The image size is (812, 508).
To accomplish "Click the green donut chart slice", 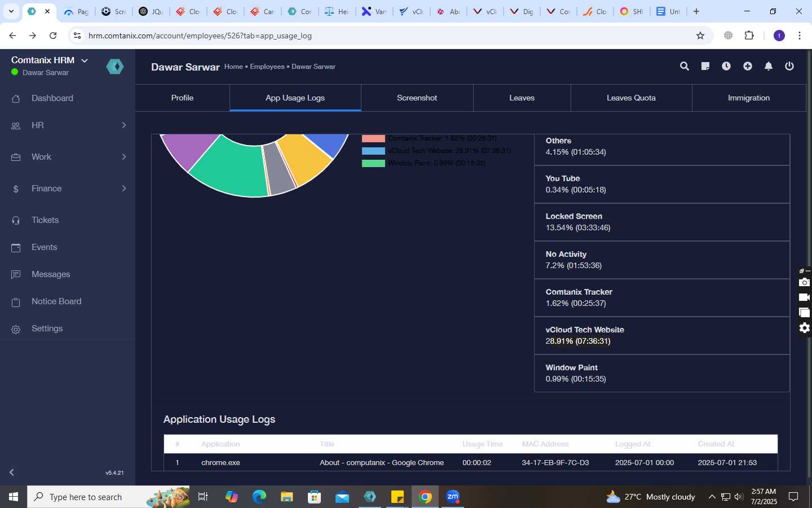I will (x=232, y=168).
